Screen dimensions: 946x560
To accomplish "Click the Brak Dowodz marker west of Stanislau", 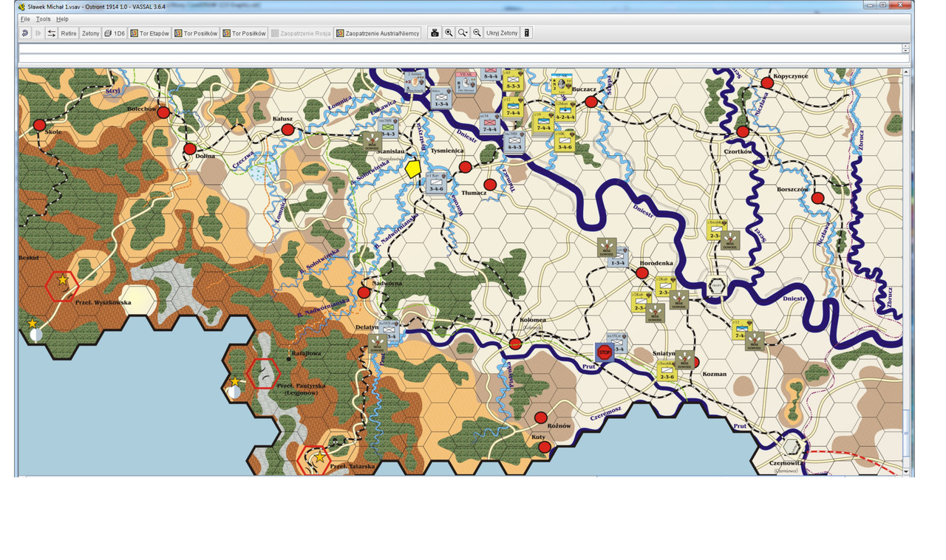I will tap(372, 141).
